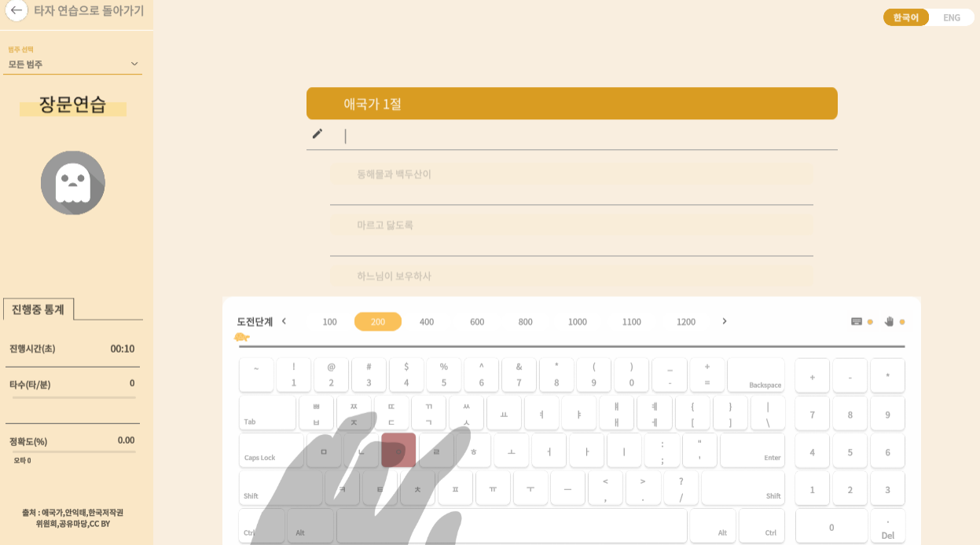Click the ㅛ key on virtual keyboard
Image resolution: width=980 pixels, height=545 pixels.
point(504,413)
